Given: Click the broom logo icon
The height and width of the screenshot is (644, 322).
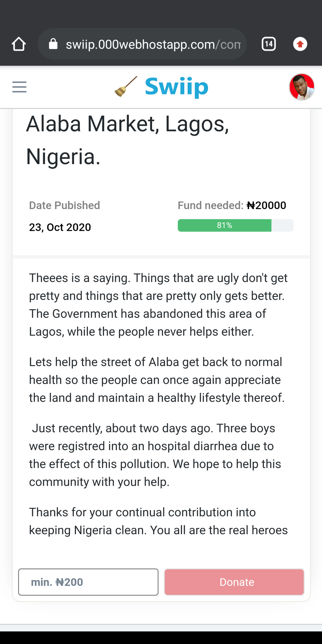Looking at the screenshot, I should coord(126,87).
